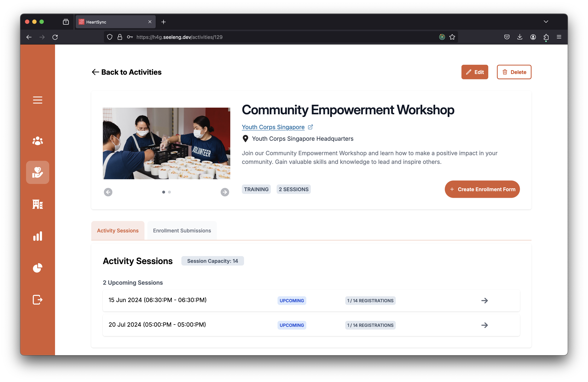
Task: Select the first carousel dot indicator
Action: 163,192
